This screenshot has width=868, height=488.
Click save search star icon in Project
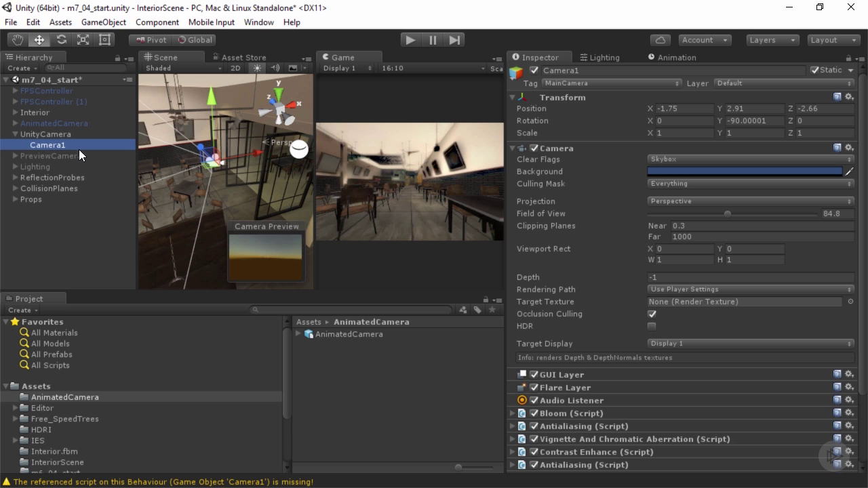click(x=492, y=310)
